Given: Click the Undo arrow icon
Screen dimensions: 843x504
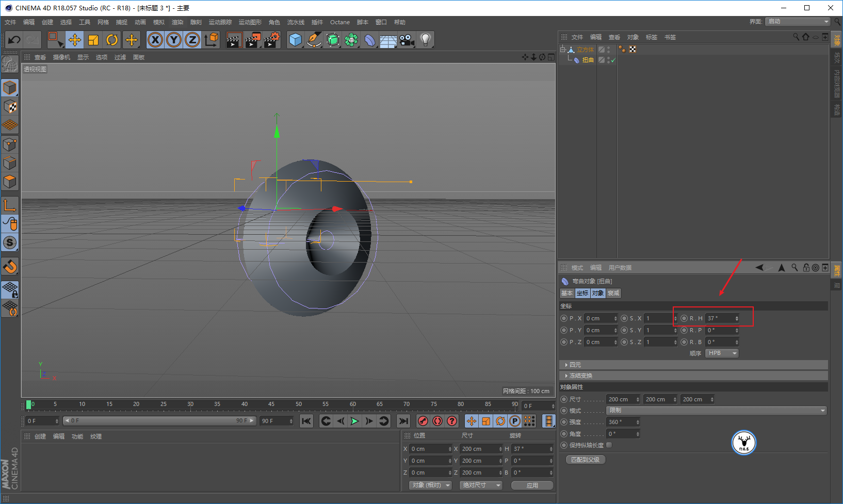Looking at the screenshot, I should pos(14,40).
